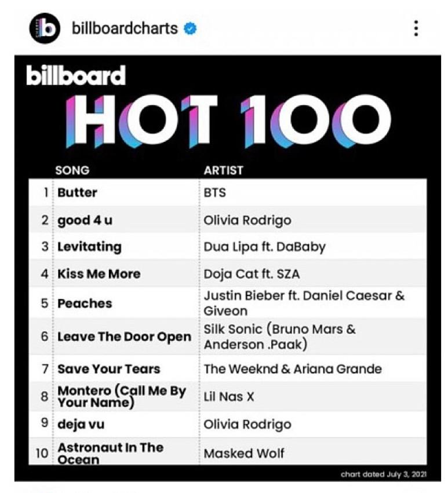Viewport: 448px width, 493px height.
Task: Select the SONG column header
Action: click(x=72, y=170)
